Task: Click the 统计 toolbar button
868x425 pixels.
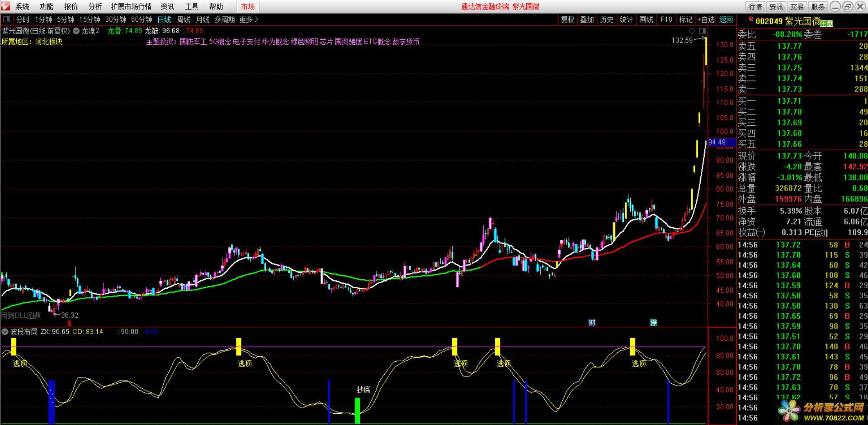Action: tap(626, 19)
